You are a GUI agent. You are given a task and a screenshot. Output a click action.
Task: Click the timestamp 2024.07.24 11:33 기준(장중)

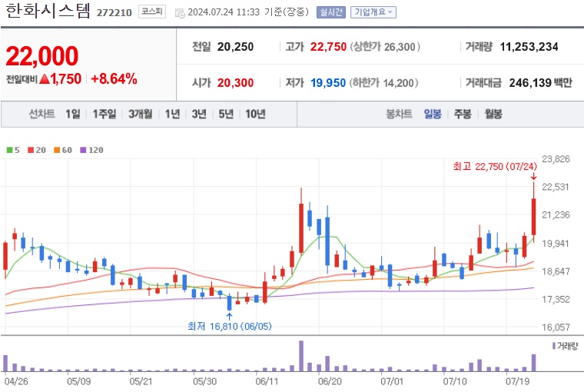[248, 12]
